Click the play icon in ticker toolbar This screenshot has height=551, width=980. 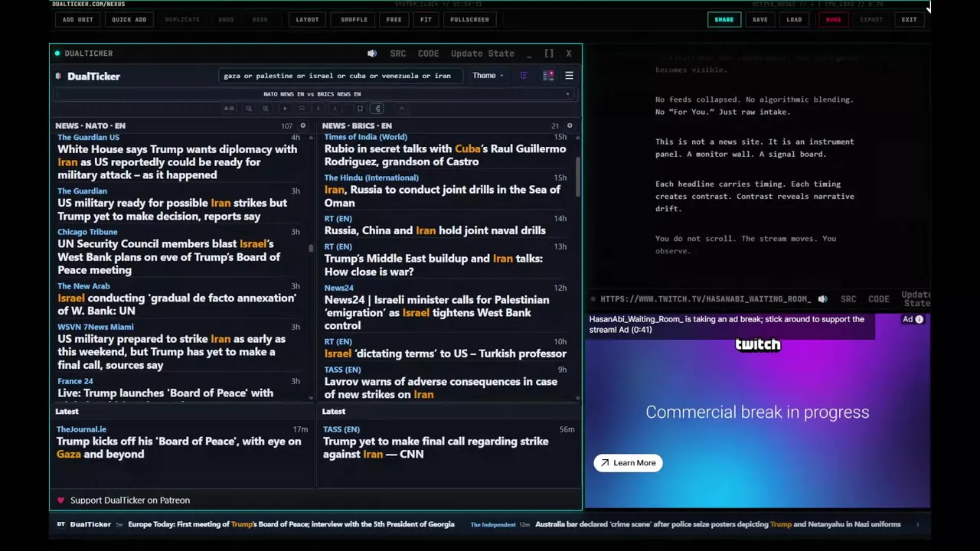pos(285,109)
